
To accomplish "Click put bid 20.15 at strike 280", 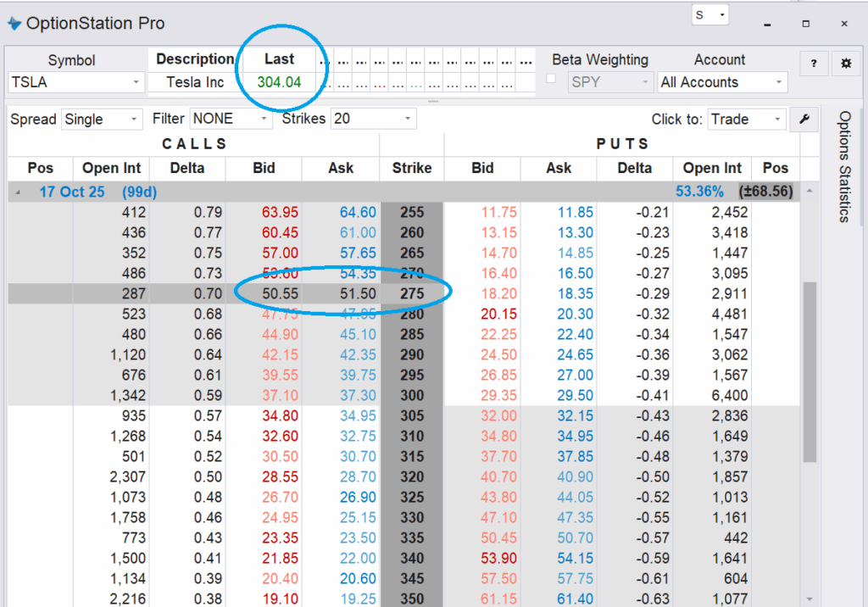I will [498, 314].
